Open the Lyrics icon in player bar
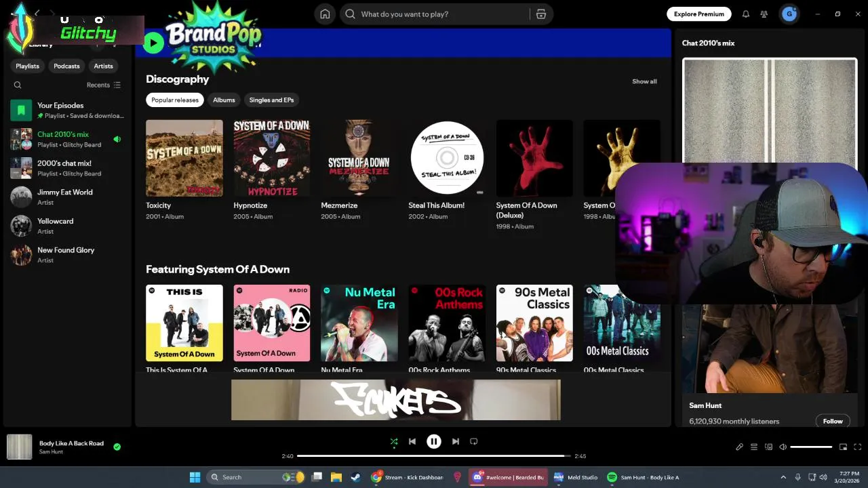 [740, 447]
